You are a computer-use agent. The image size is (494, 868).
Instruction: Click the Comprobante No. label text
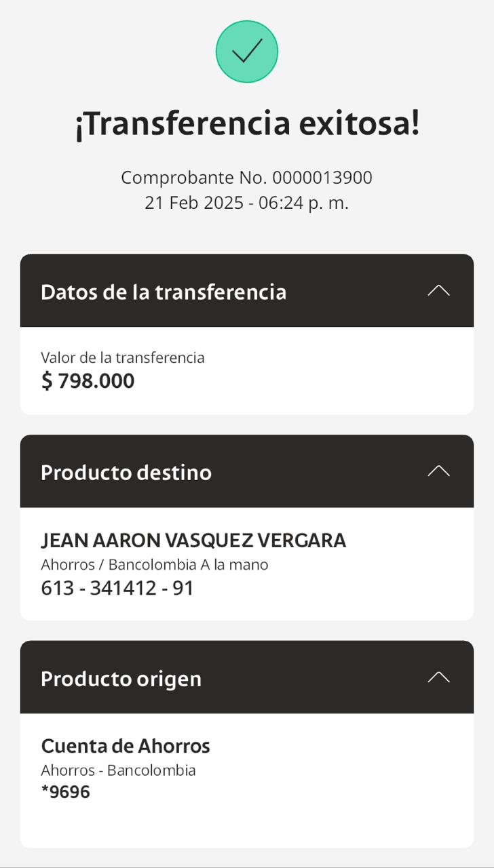coord(194,178)
